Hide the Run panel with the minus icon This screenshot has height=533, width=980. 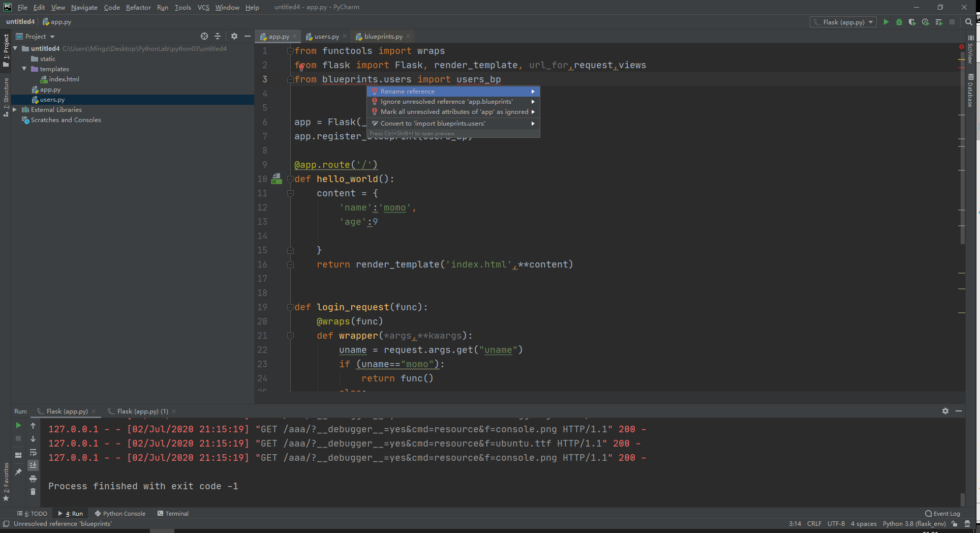[x=959, y=411]
